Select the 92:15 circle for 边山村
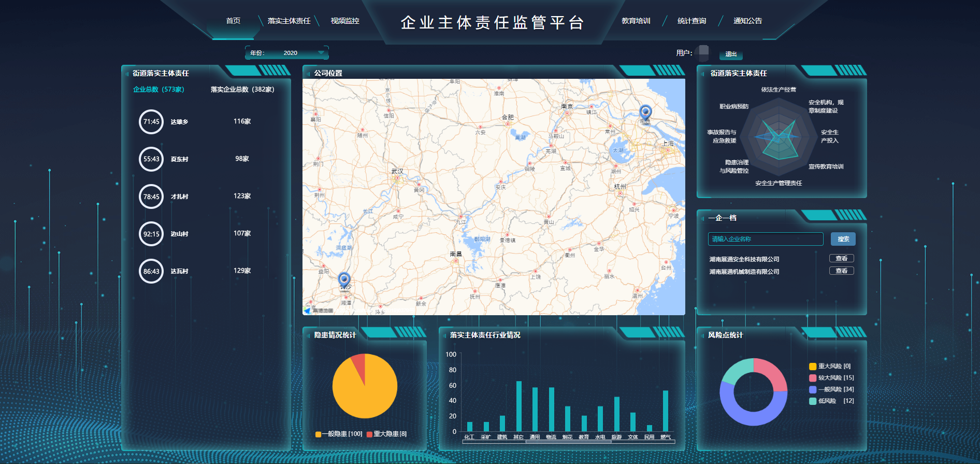This screenshot has width=980, height=464. 151,234
